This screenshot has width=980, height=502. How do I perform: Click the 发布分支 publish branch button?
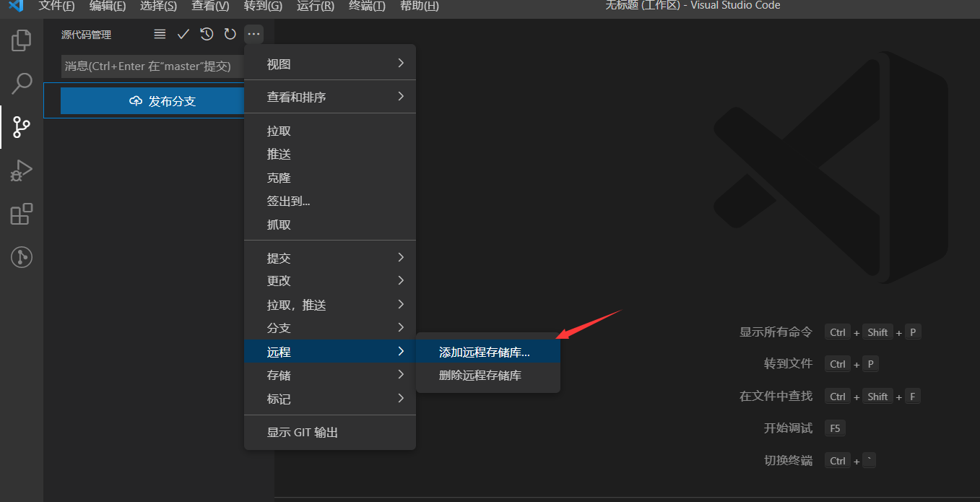[x=152, y=101]
